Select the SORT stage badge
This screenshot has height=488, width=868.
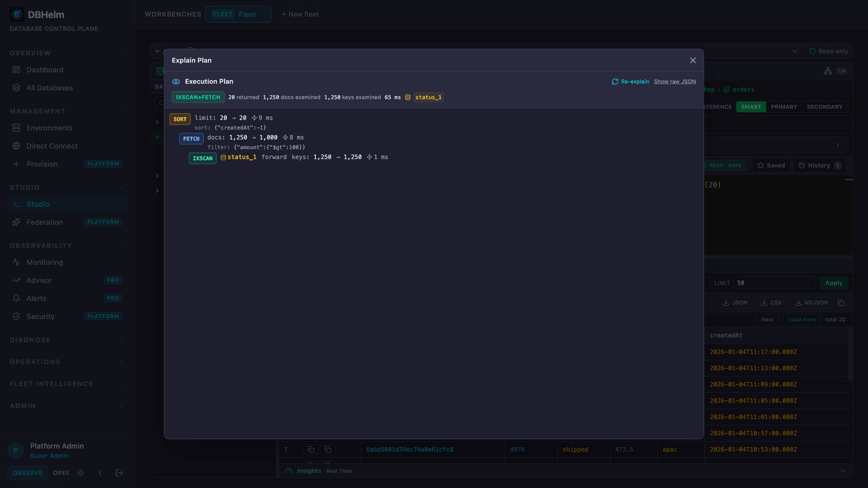tap(180, 119)
